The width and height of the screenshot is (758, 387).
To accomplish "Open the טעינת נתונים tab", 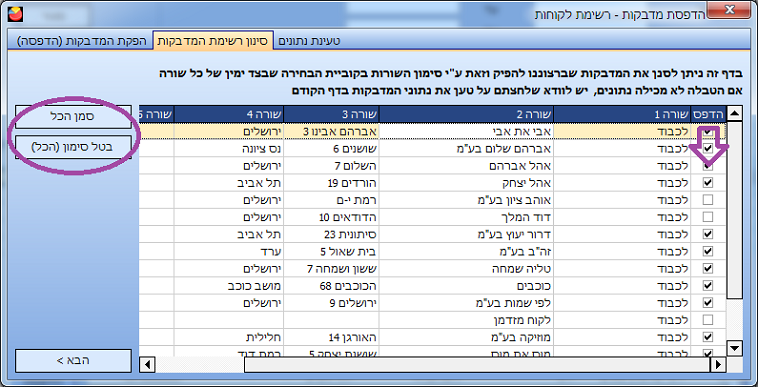I will (309, 41).
